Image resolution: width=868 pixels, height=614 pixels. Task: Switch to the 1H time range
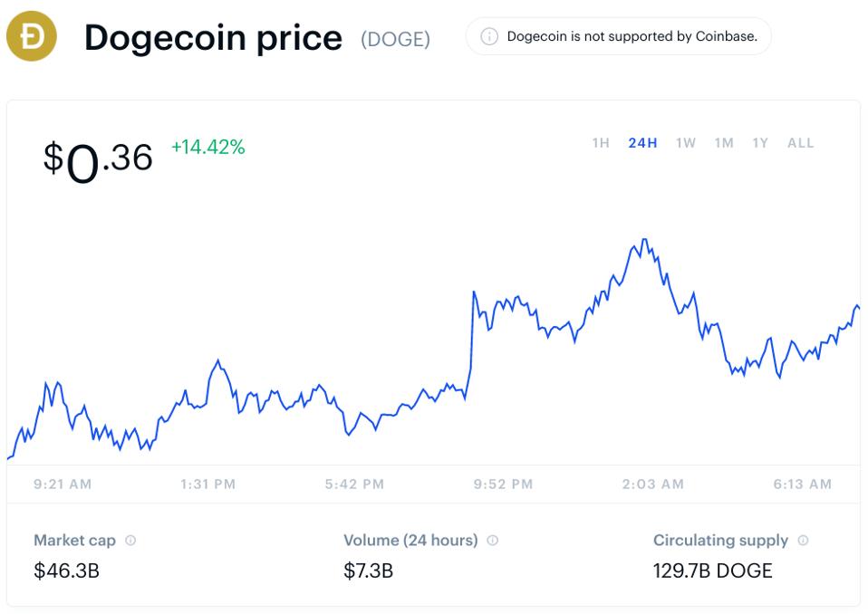tap(599, 143)
